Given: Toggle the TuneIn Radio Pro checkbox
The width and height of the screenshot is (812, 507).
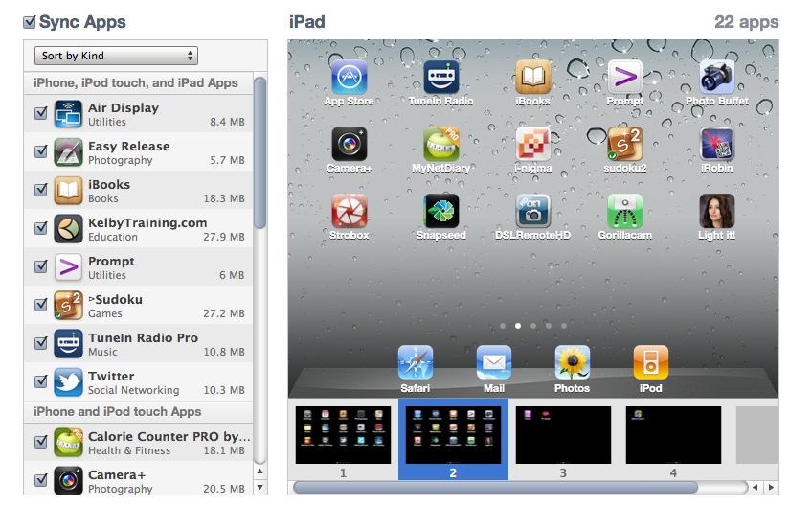Looking at the screenshot, I should 41,343.
